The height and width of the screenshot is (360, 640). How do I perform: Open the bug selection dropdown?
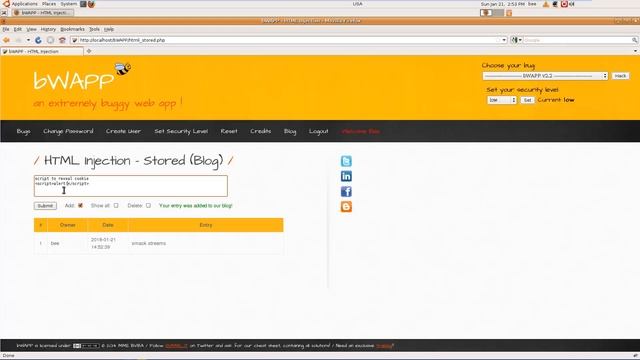(x=545, y=76)
